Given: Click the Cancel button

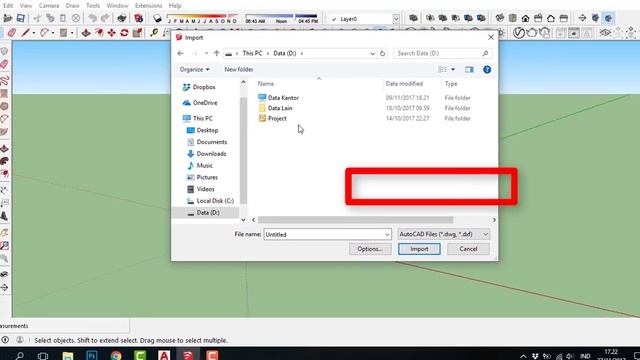Looking at the screenshot, I should coord(468,249).
